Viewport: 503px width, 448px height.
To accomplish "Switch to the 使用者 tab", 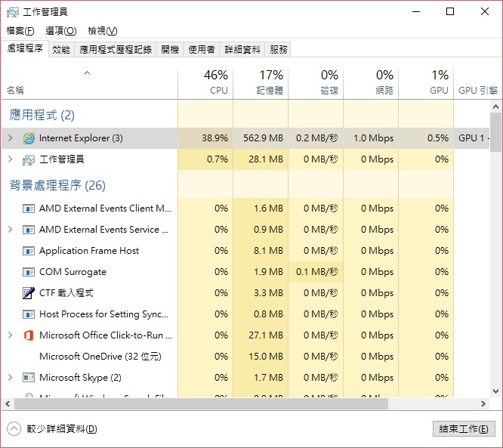I will pos(202,49).
